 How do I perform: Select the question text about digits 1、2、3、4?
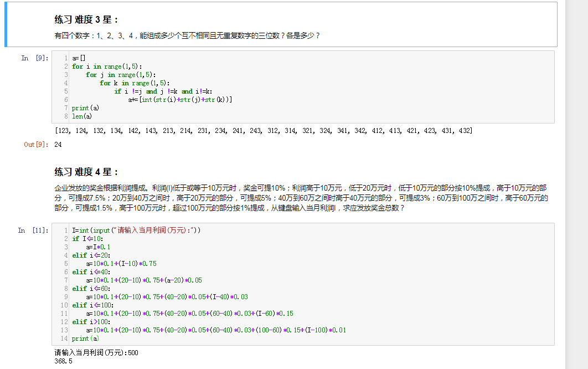[x=187, y=35]
